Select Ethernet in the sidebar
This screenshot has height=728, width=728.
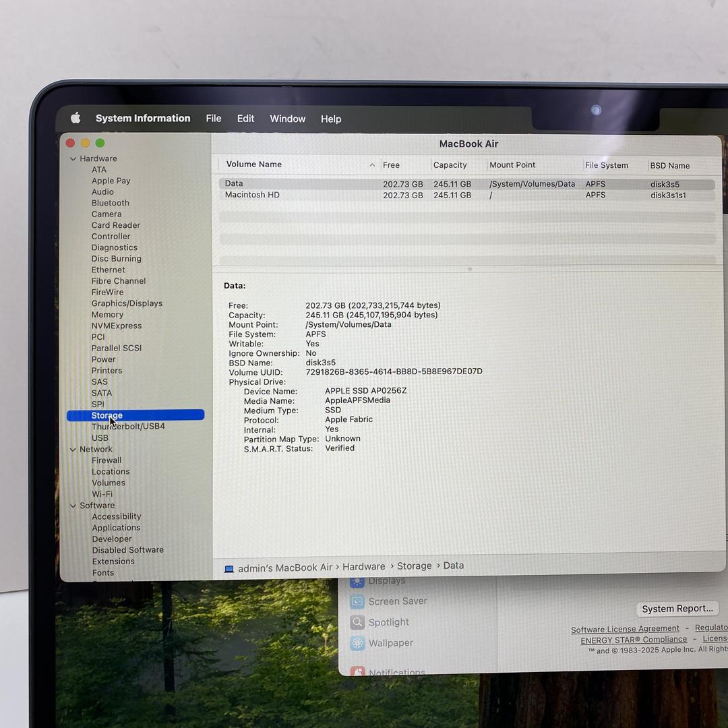pos(108,270)
